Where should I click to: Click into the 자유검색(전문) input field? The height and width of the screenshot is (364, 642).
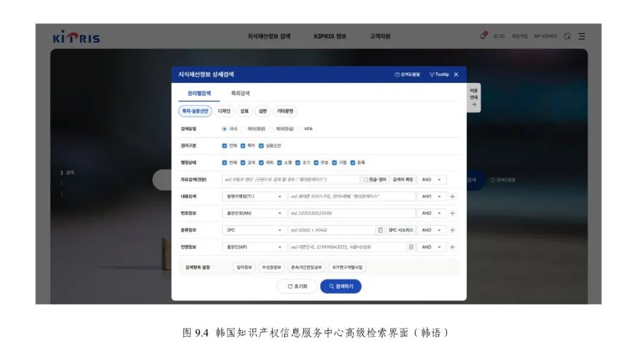(291, 179)
